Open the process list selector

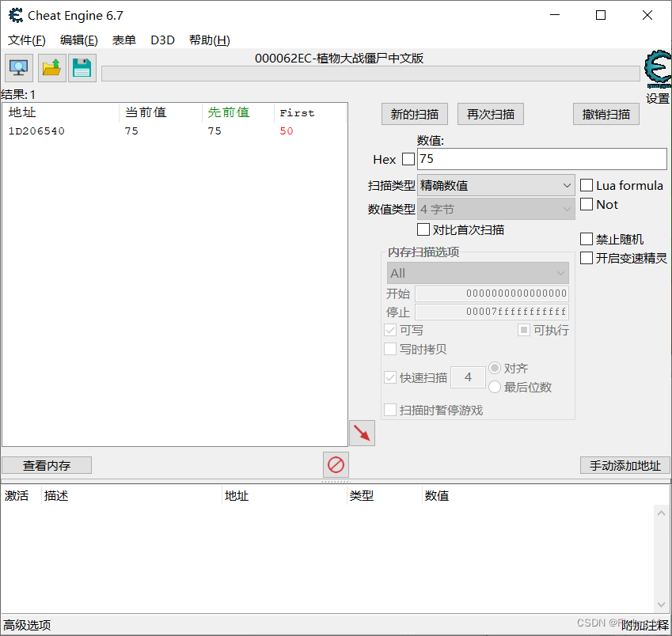point(17,67)
